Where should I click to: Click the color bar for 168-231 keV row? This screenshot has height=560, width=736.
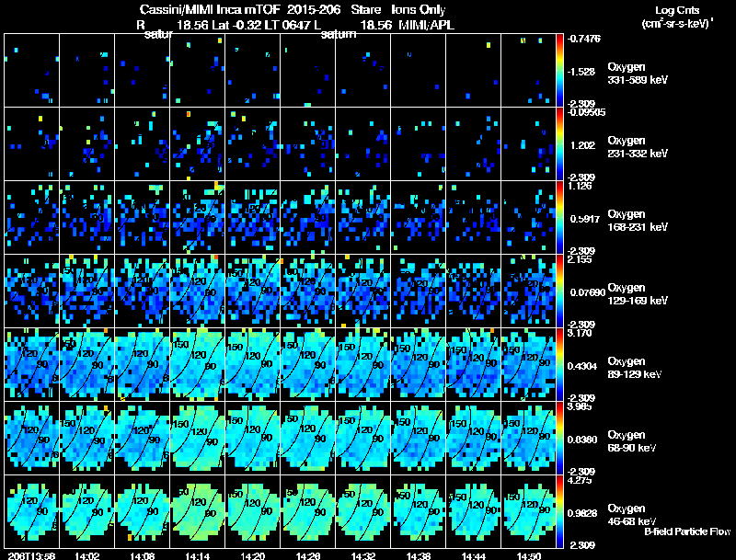pos(559,217)
